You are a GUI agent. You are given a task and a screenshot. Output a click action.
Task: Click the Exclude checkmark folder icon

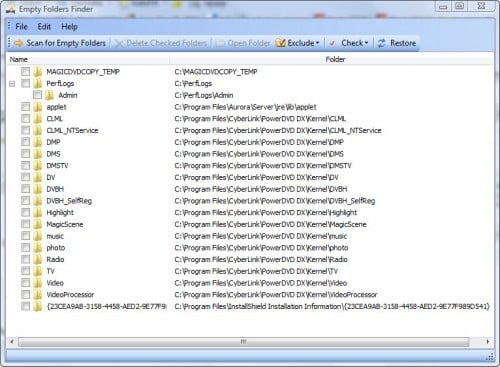[x=280, y=43]
